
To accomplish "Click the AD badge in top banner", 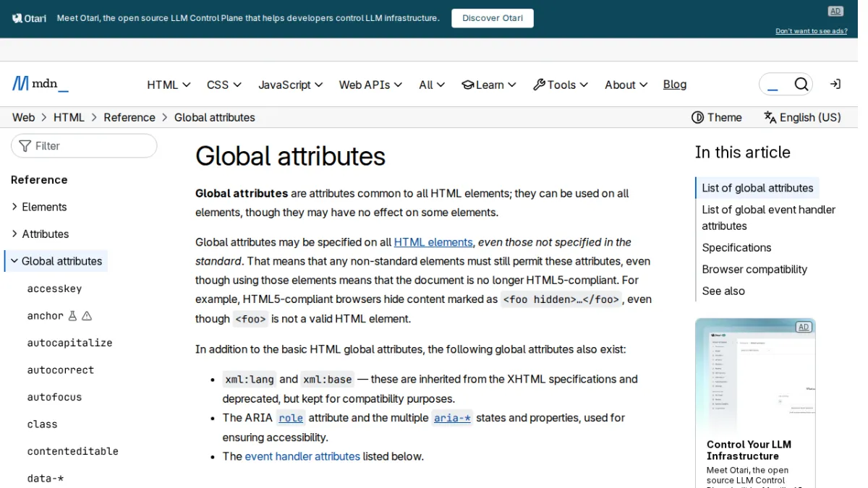I will [835, 11].
